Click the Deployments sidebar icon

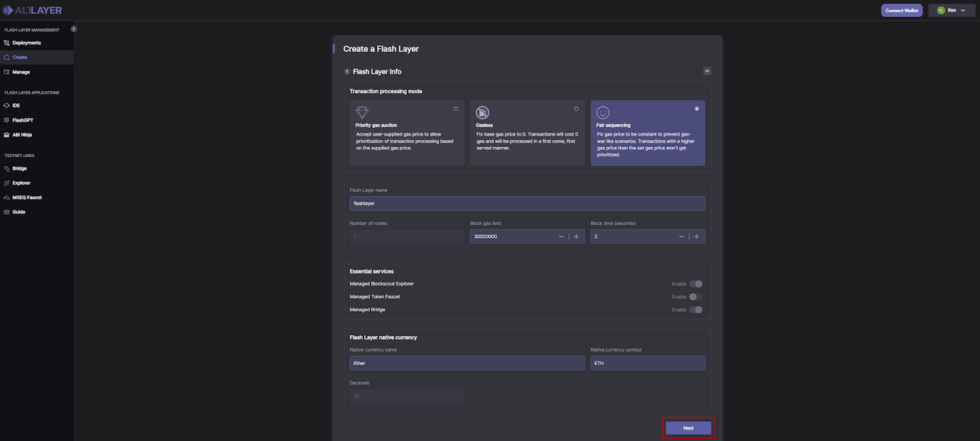click(x=7, y=43)
